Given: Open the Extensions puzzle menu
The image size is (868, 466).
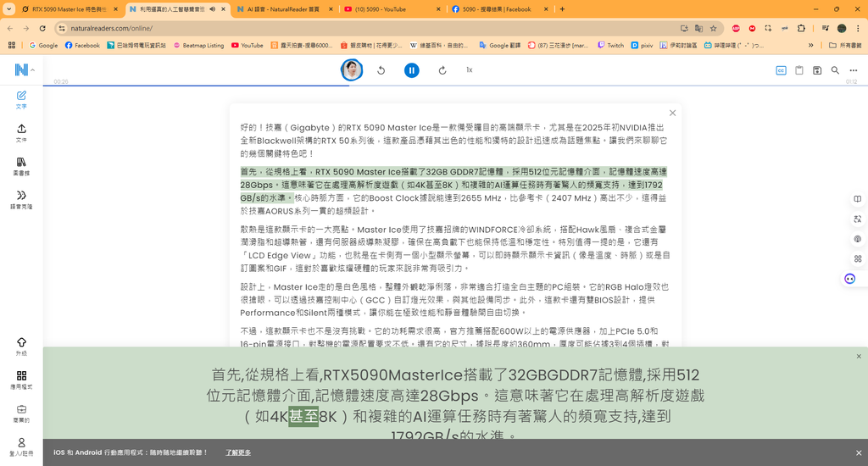Looking at the screenshot, I should pyautogui.click(x=800, y=28).
